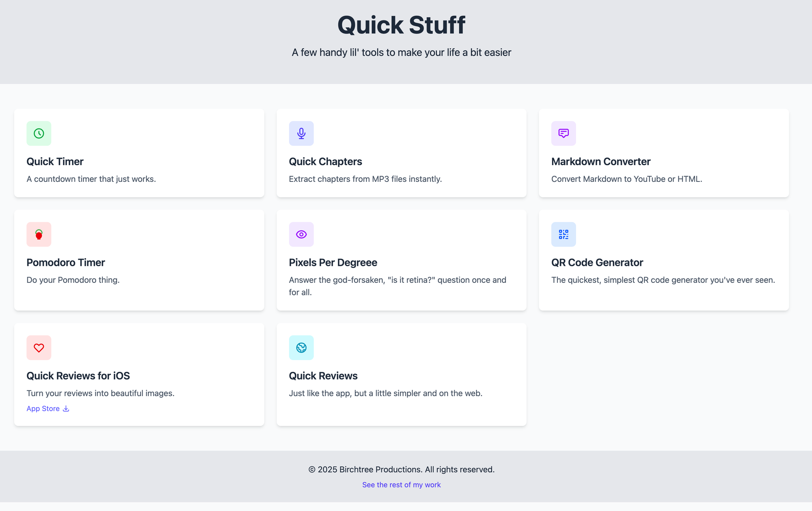Select the QR Code Generator heading
The width and height of the screenshot is (812, 511).
point(597,263)
